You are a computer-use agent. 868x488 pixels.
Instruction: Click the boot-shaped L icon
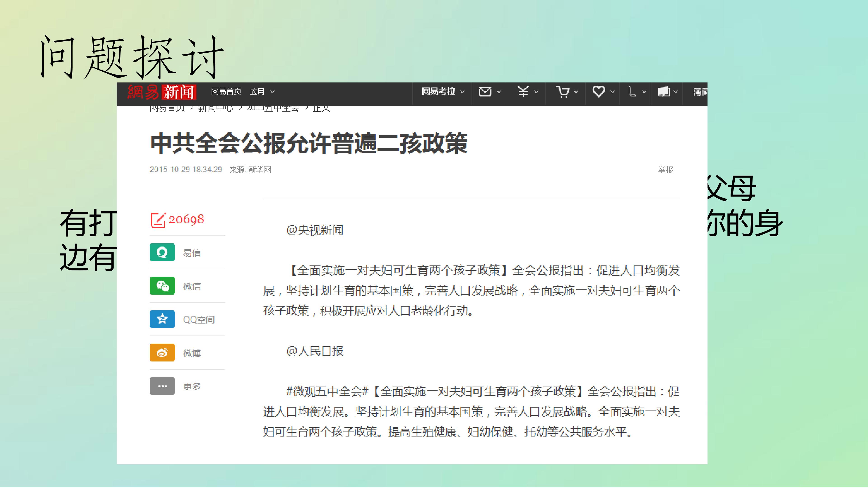(632, 91)
